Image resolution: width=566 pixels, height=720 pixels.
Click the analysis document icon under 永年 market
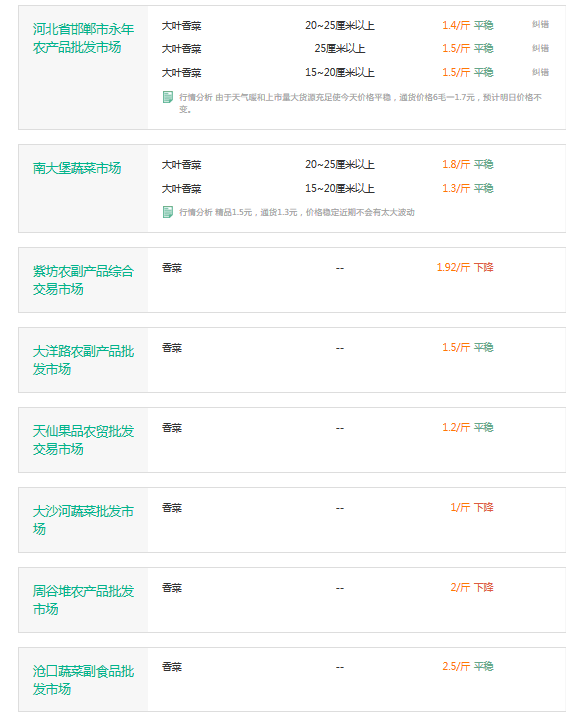(168, 97)
